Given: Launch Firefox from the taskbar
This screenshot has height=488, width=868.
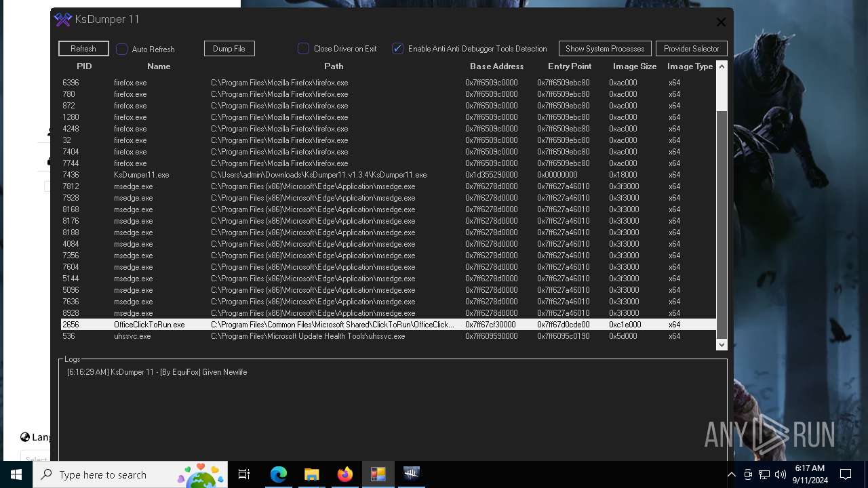Looking at the screenshot, I should pyautogui.click(x=344, y=474).
